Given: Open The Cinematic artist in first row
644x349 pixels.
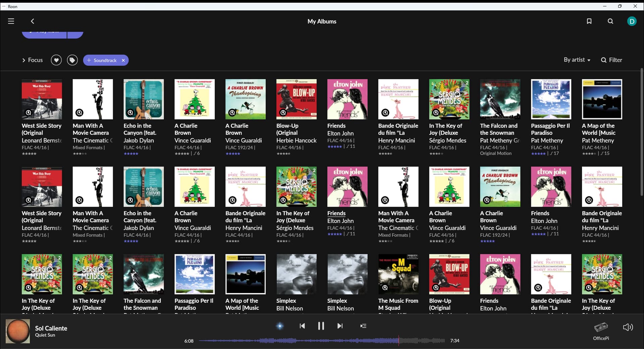Looking at the screenshot, I should pyautogui.click(x=93, y=140).
